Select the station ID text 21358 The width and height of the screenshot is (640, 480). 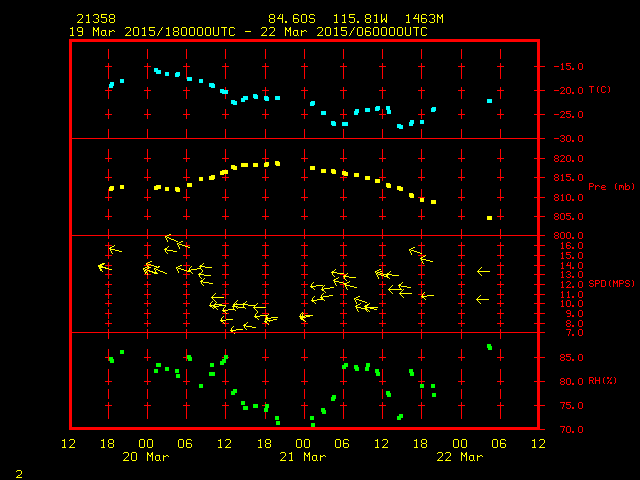click(96, 19)
